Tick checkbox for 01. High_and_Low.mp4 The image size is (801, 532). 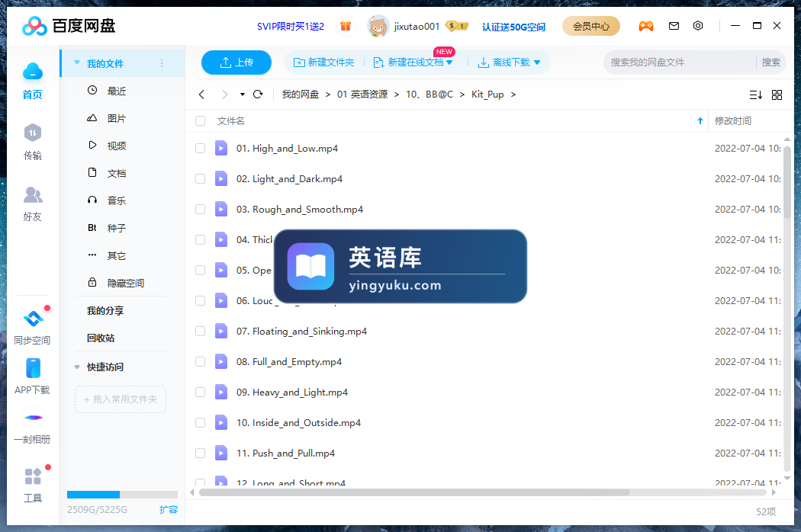(x=200, y=148)
